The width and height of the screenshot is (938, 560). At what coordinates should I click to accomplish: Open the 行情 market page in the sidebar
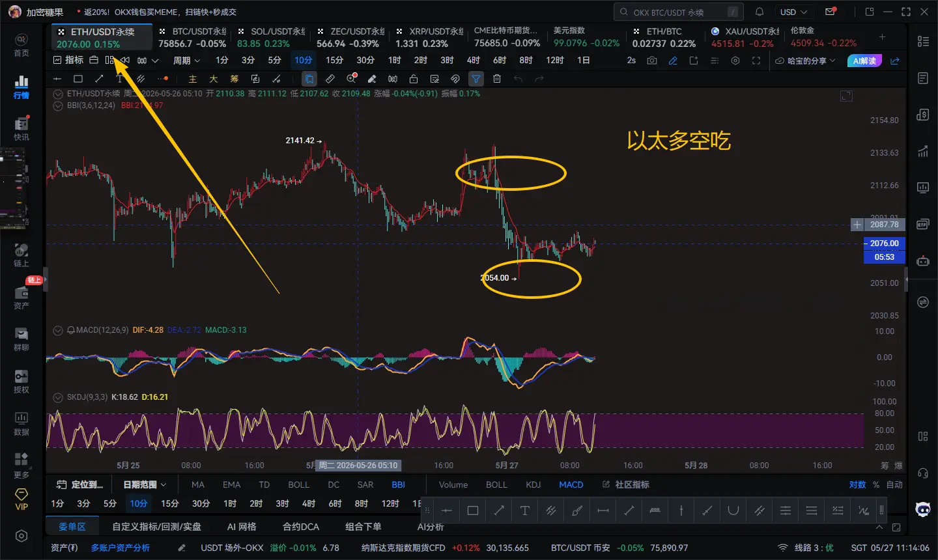[21, 87]
